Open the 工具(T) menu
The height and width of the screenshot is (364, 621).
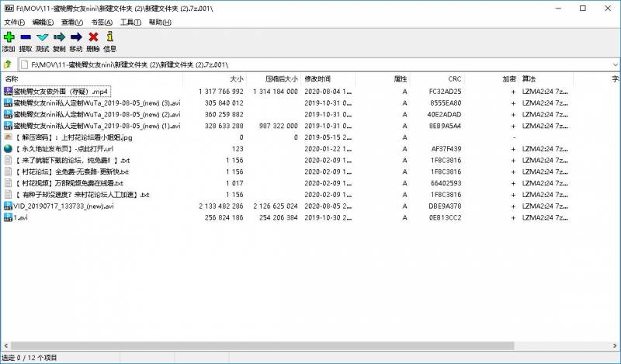click(130, 23)
